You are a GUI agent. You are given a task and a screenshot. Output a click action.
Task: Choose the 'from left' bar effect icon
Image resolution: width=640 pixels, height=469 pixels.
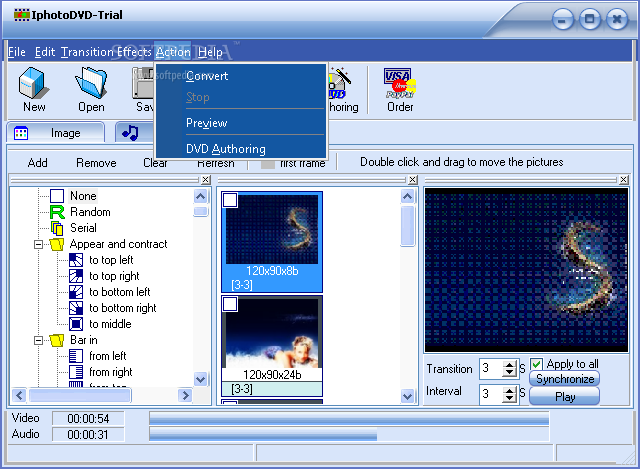(76, 356)
